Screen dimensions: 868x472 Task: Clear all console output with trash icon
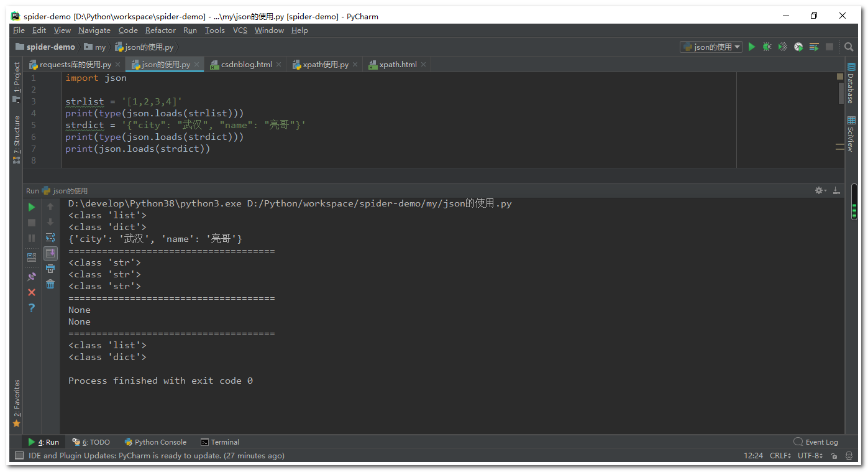(x=50, y=284)
